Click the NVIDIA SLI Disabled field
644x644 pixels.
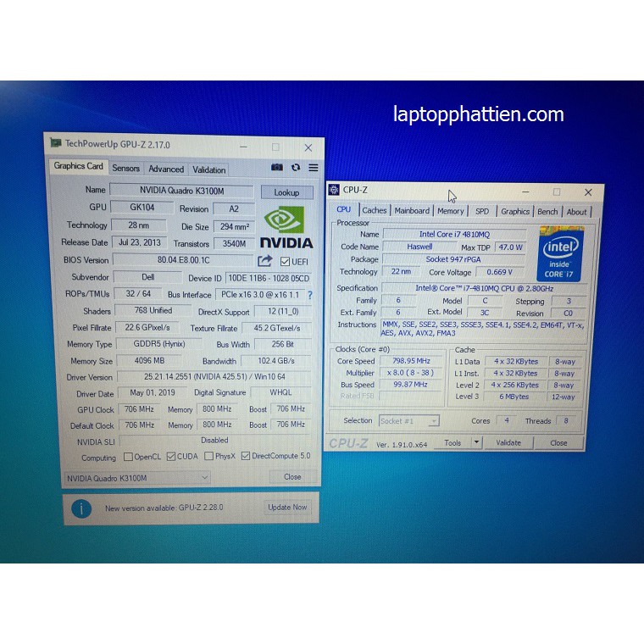[x=214, y=441]
